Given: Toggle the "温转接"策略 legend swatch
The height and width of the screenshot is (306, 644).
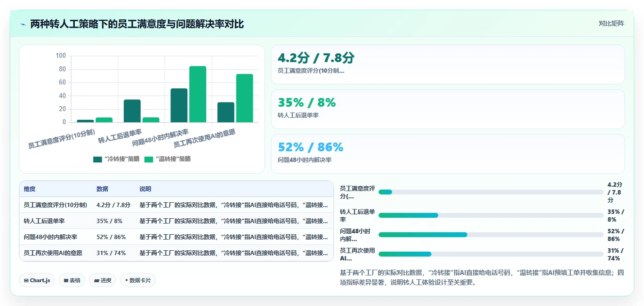Looking at the screenshot, I should [x=149, y=159].
